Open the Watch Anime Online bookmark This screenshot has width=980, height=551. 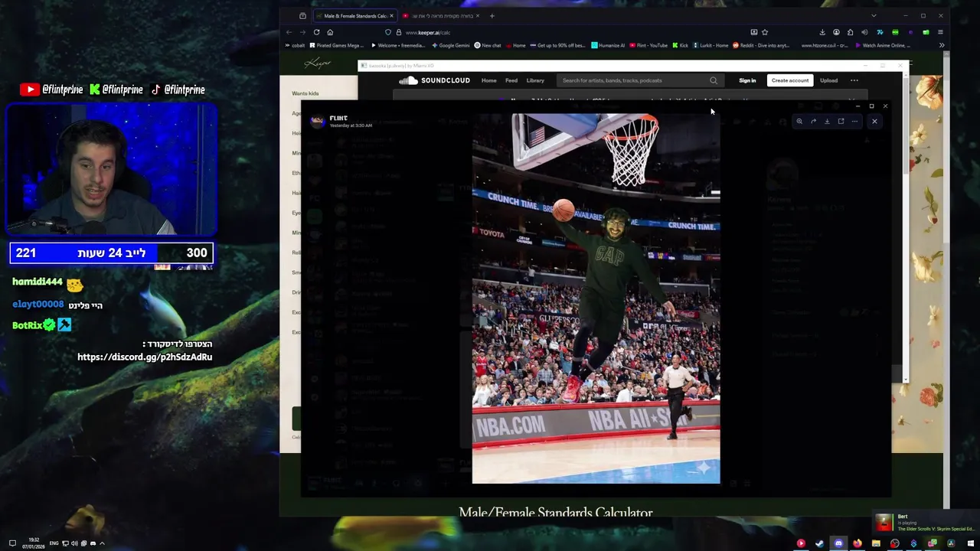(x=881, y=45)
